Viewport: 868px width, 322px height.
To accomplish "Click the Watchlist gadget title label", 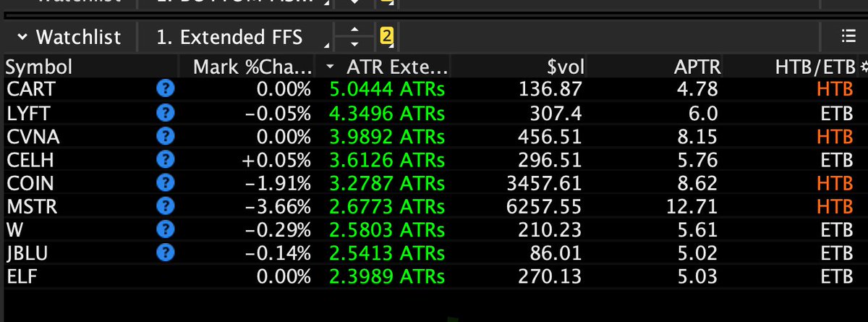I will (78, 36).
